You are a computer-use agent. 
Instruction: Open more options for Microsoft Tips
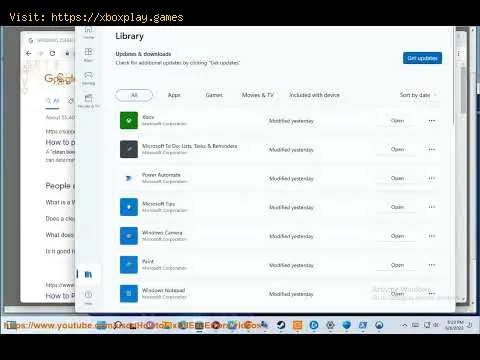(432, 207)
